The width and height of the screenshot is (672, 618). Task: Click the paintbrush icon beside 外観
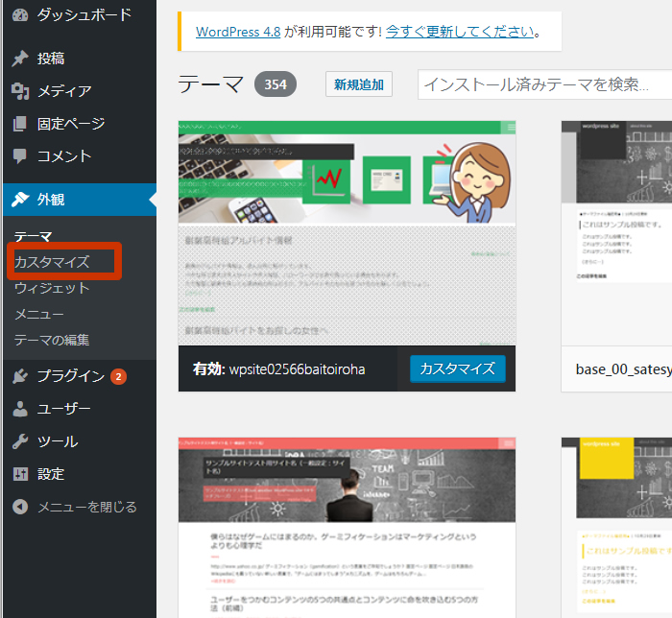[x=20, y=200]
